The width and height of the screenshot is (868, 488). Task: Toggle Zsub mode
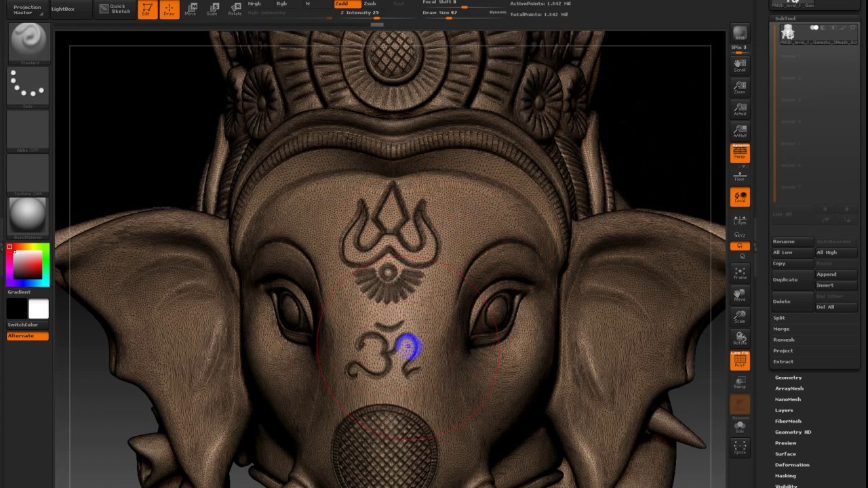coord(370,4)
